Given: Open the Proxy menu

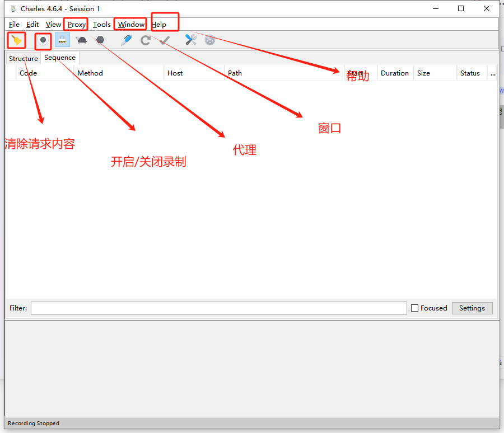Looking at the screenshot, I should pos(77,25).
